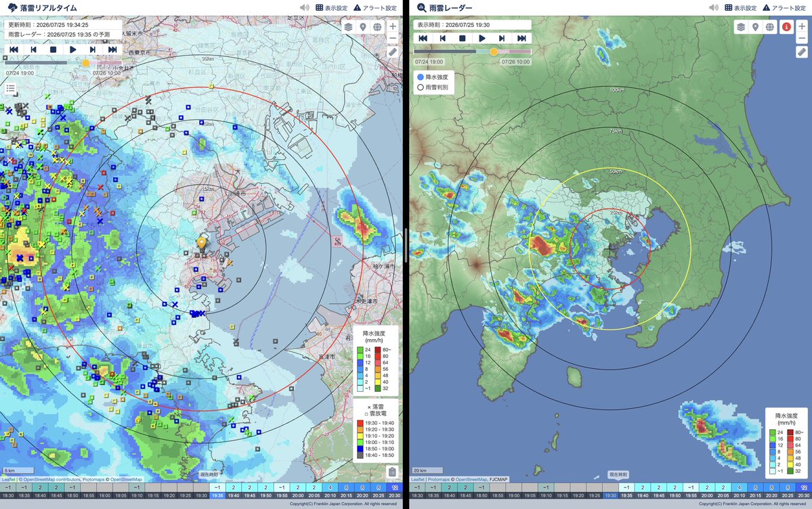Jump to first frame on rain radar
This screenshot has width=812, height=509.
[x=423, y=39]
